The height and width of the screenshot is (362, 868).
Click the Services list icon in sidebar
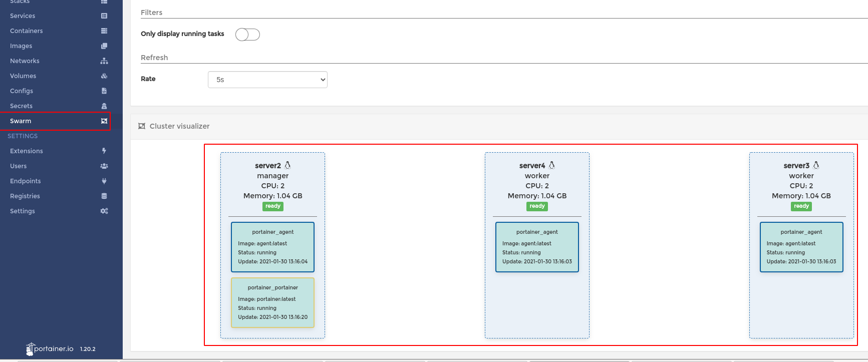(104, 16)
